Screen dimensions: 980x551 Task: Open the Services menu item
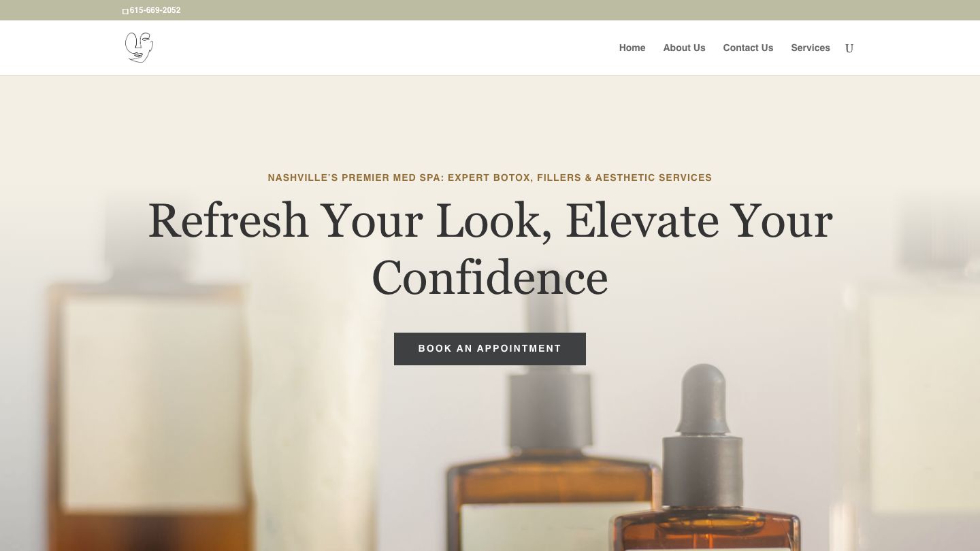click(x=811, y=48)
